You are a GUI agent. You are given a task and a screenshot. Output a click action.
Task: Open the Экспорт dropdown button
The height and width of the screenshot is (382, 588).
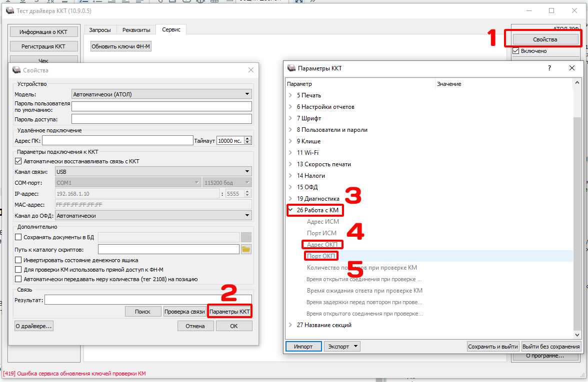point(342,346)
